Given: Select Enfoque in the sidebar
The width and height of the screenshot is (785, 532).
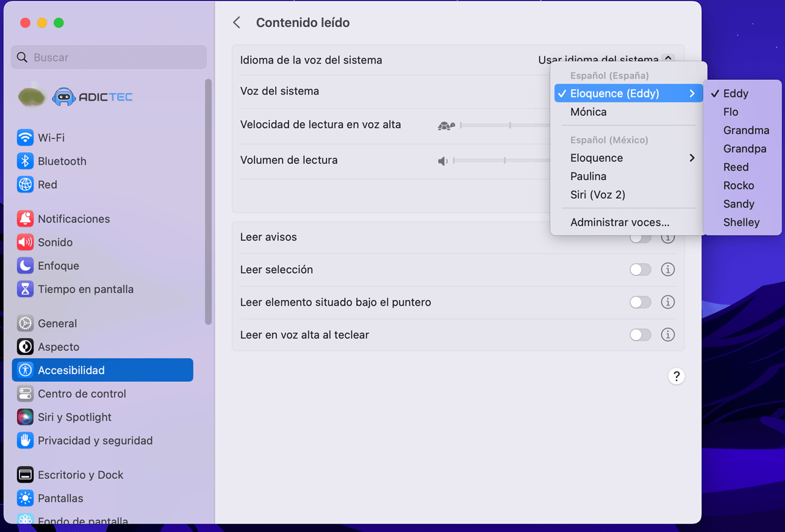Looking at the screenshot, I should pyautogui.click(x=57, y=265).
